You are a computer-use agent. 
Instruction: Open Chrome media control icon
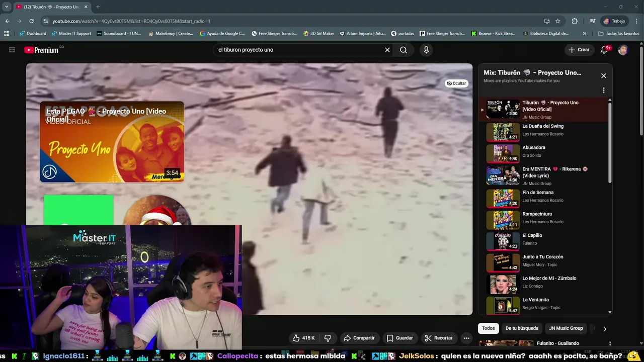point(592,21)
